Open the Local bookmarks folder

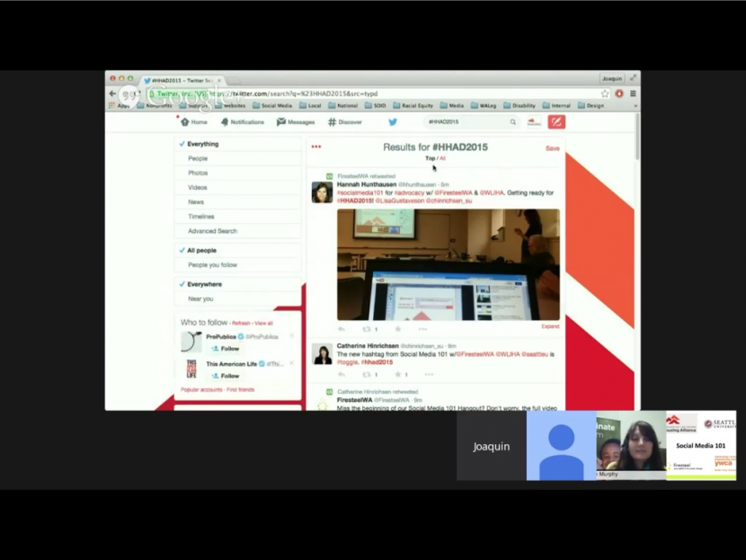310,106
